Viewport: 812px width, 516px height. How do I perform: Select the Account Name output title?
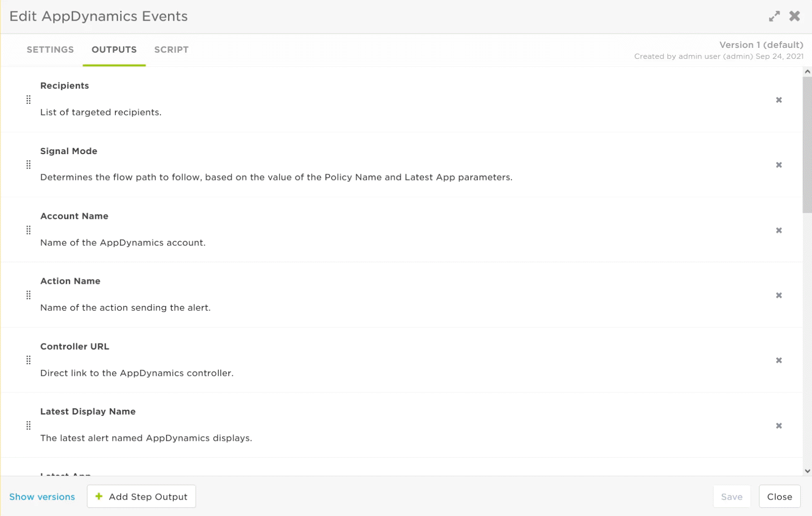(74, 216)
